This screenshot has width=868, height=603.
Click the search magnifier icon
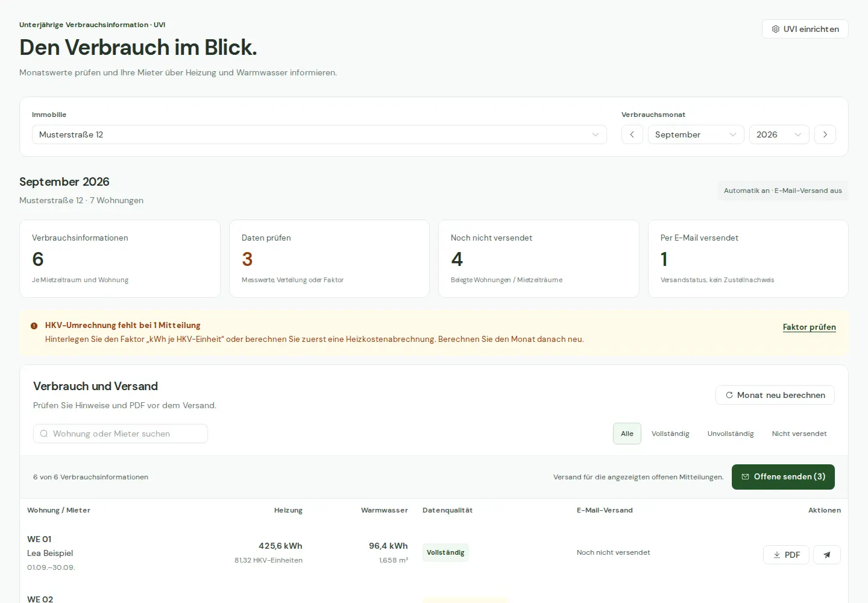(44, 434)
